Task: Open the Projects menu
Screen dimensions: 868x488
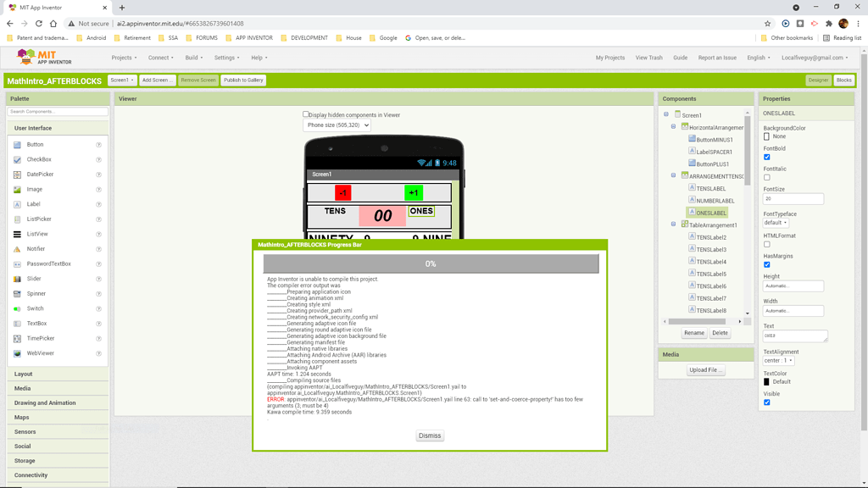Action: 124,58
